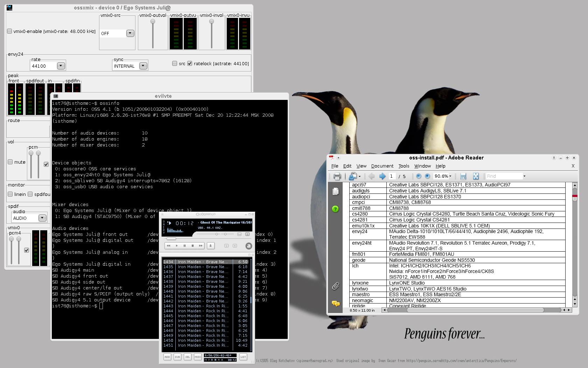Click the SEL button in Audacious playlist
This screenshot has width=588, height=368.
(x=188, y=357)
